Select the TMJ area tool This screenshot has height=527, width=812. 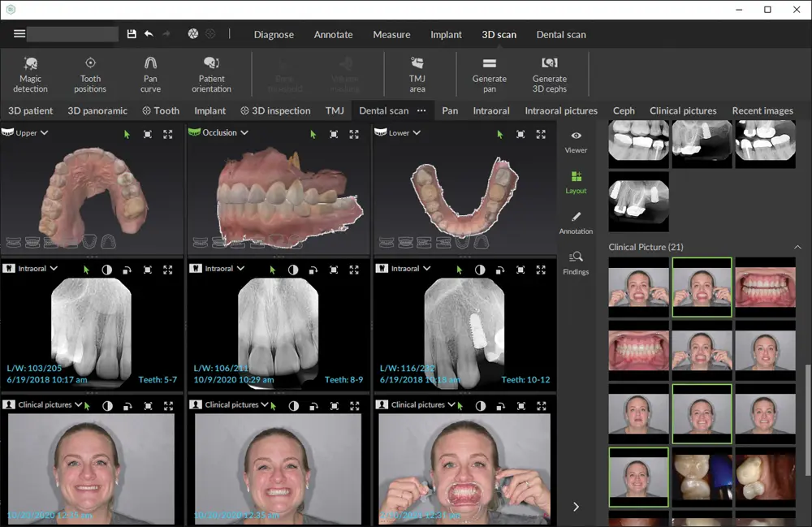pos(417,74)
